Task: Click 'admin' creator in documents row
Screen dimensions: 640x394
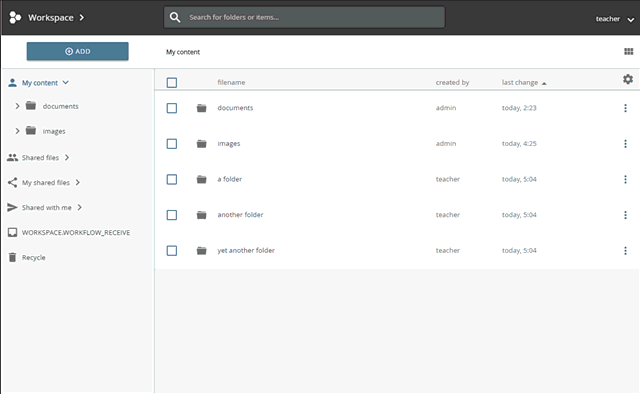Action: pyautogui.click(x=446, y=108)
